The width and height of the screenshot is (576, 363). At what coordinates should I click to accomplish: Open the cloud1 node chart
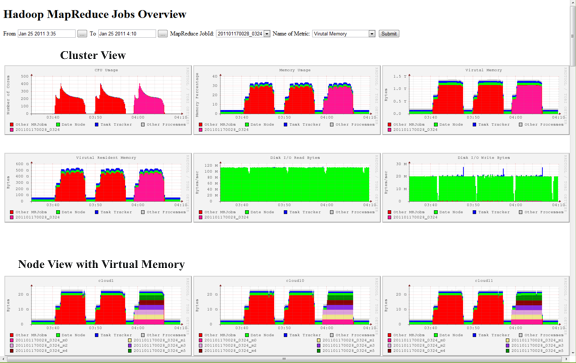click(98, 316)
